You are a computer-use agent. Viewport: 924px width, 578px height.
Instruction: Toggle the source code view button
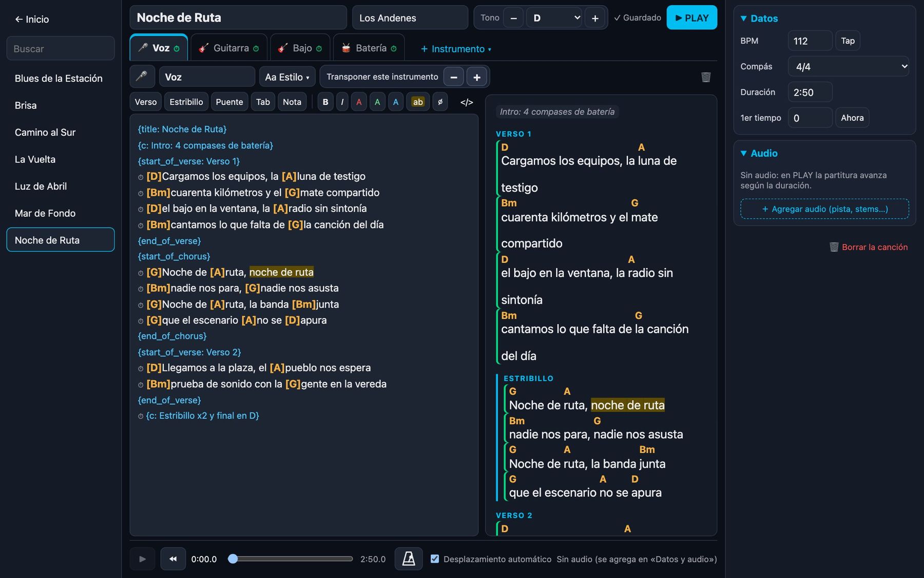pos(467,102)
